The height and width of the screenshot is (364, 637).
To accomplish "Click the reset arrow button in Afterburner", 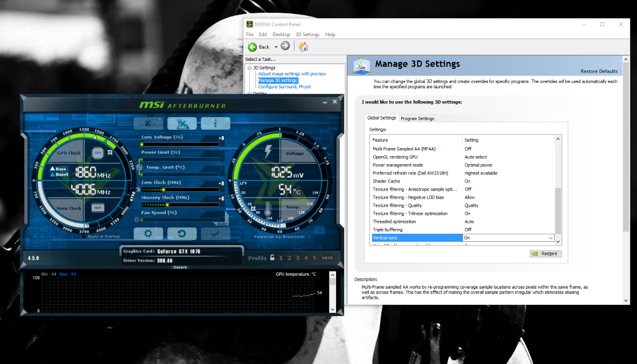I will 181,234.
